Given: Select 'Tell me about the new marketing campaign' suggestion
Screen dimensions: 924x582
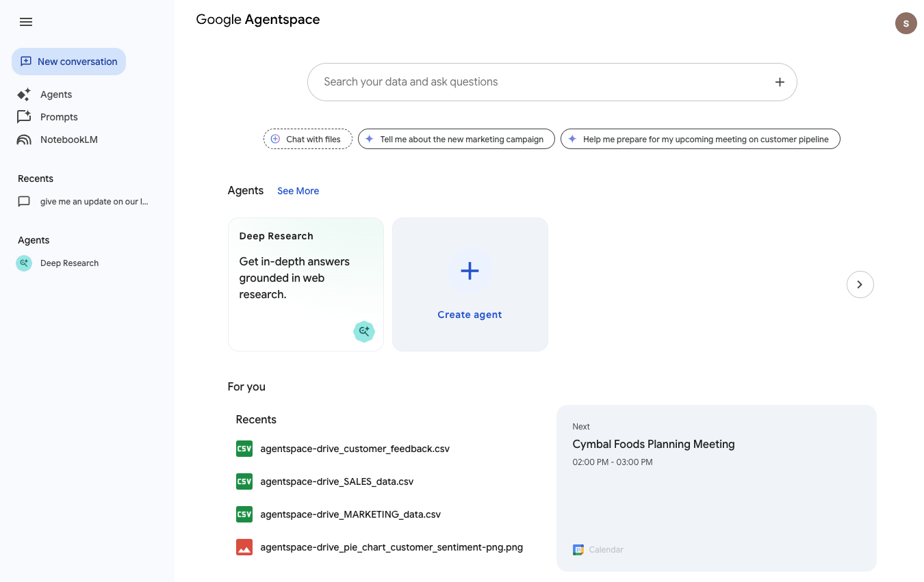Looking at the screenshot, I should pos(457,139).
